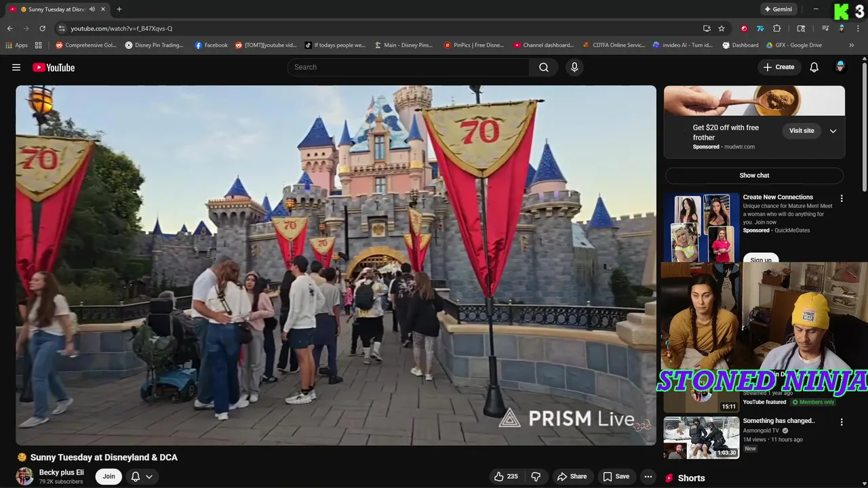Open Facebook bookmark
The image size is (868, 488).
211,45
